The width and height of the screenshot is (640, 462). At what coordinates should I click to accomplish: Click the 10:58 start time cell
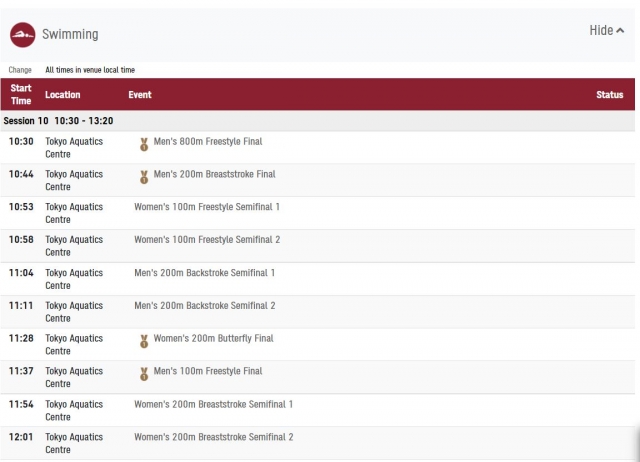(21, 240)
